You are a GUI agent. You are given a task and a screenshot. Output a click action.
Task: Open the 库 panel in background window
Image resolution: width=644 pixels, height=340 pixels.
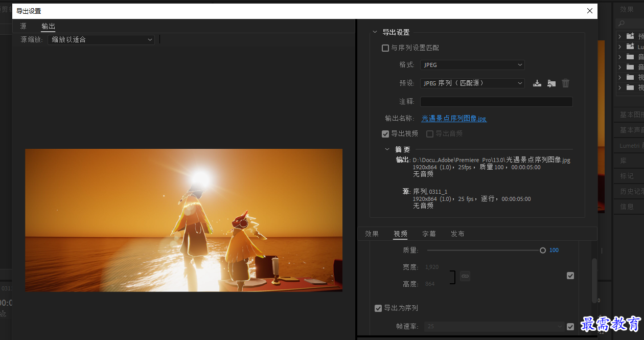click(x=623, y=160)
